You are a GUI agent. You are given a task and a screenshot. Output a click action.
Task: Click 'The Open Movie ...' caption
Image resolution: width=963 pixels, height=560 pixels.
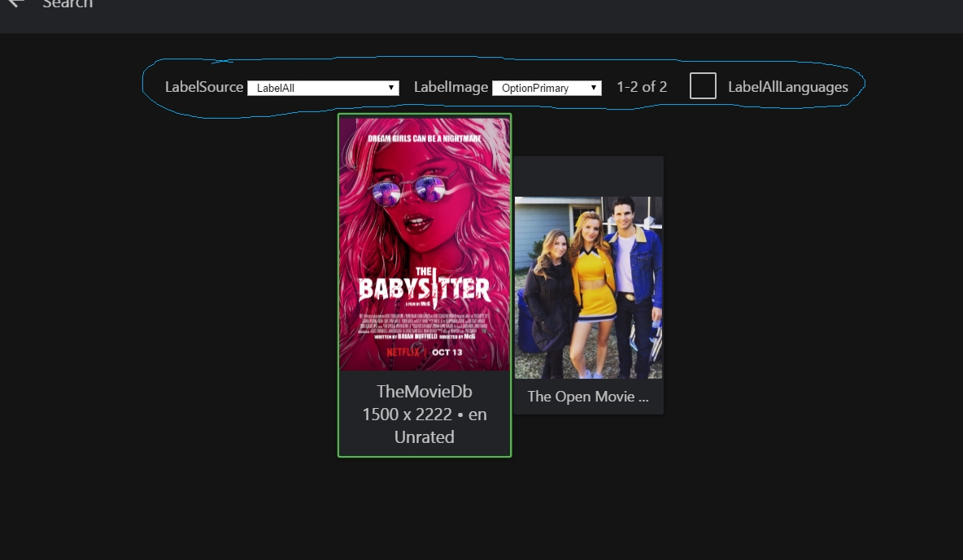pos(588,397)
